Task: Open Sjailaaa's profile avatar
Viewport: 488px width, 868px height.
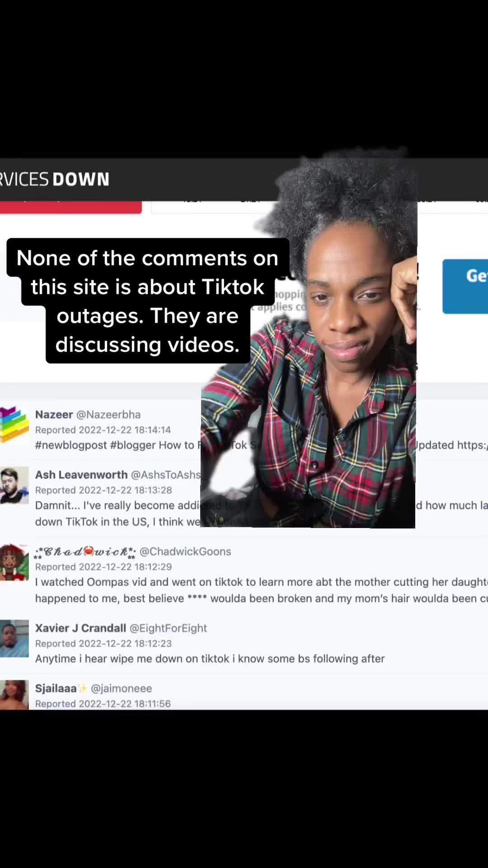Action: pos(14,695)
